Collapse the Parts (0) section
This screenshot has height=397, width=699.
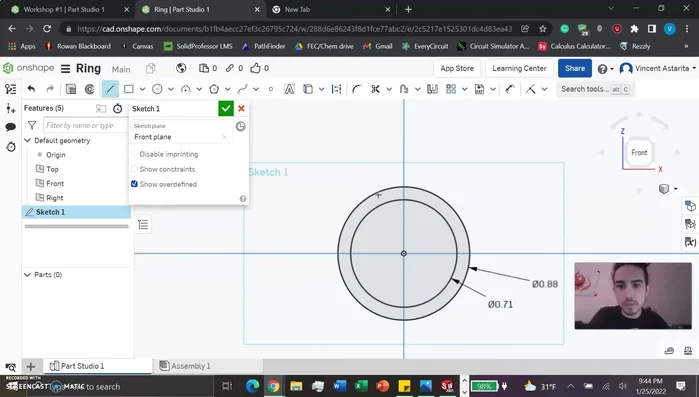[27, 274]
